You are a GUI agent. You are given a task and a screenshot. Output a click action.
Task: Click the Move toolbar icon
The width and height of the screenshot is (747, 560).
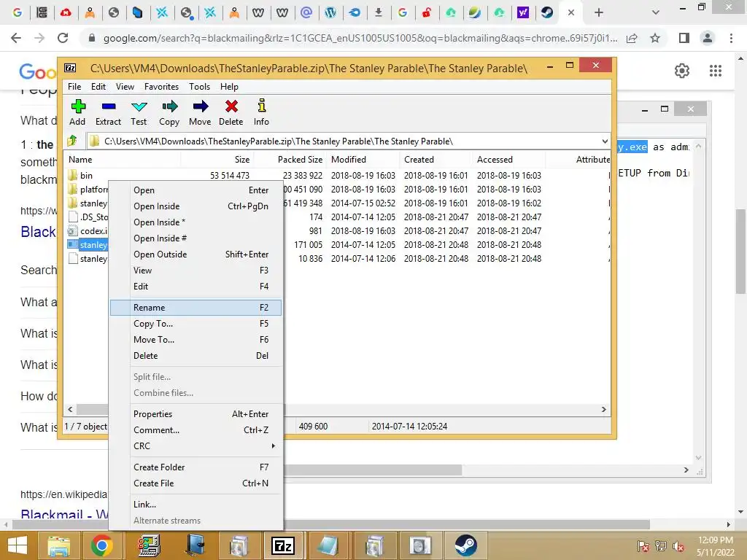click(x=200, y=106)
